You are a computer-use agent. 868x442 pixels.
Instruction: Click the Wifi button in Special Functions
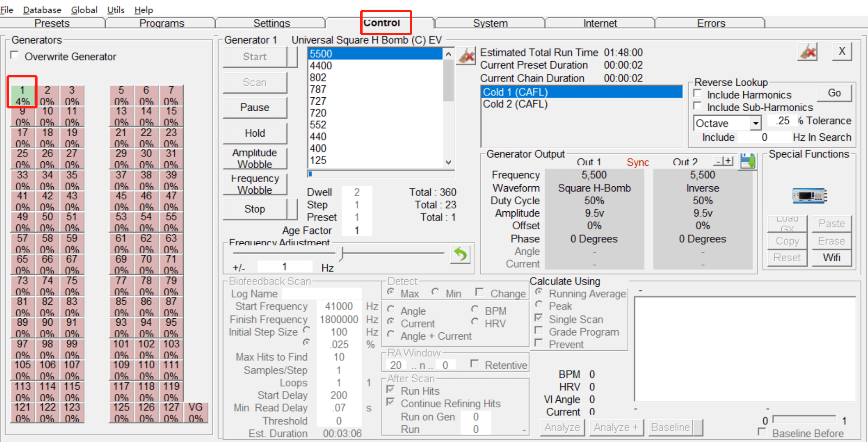tap(832, 258)
